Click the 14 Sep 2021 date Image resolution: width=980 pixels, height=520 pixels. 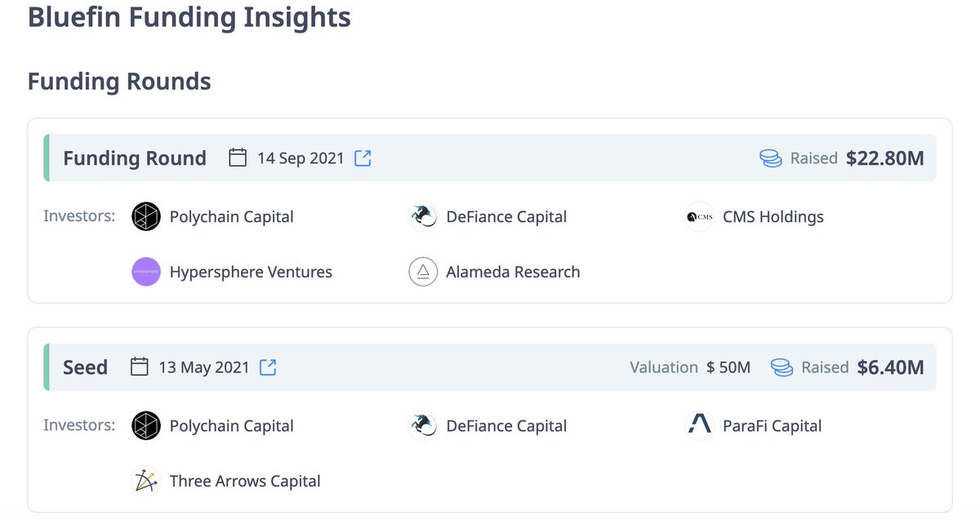point(301,158)
